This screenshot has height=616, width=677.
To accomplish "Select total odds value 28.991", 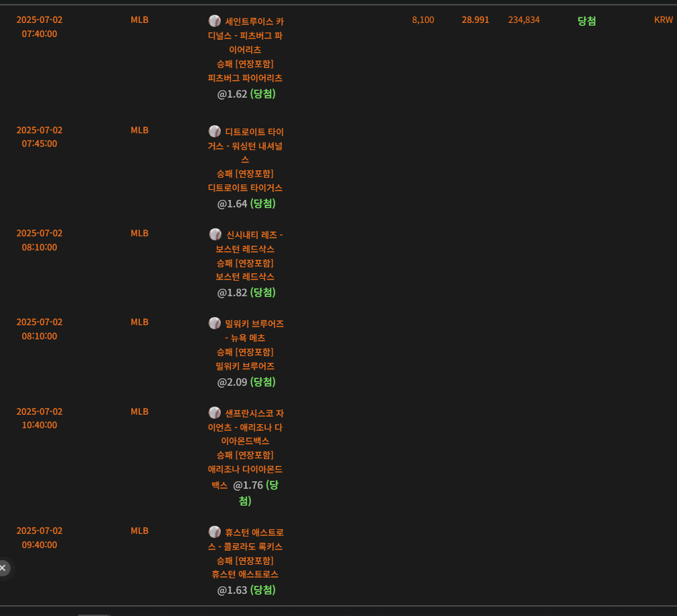I will (x=475, y=20).
